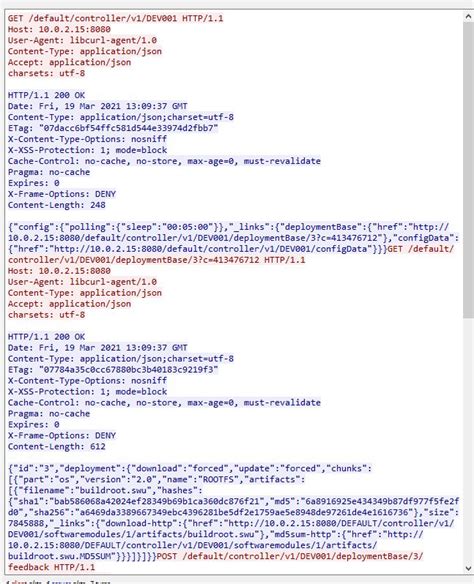The width and height of the screenshot is (474, 584).
Task: Select the ETag line starting with 07784a35
Action: click(113, 369)
